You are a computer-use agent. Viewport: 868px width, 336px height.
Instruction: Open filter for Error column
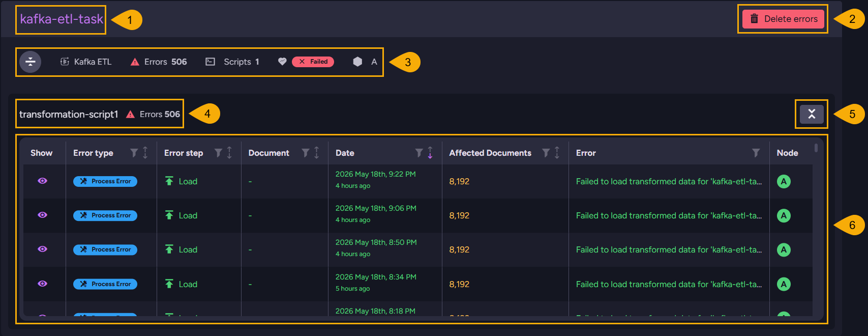(756, 153)
